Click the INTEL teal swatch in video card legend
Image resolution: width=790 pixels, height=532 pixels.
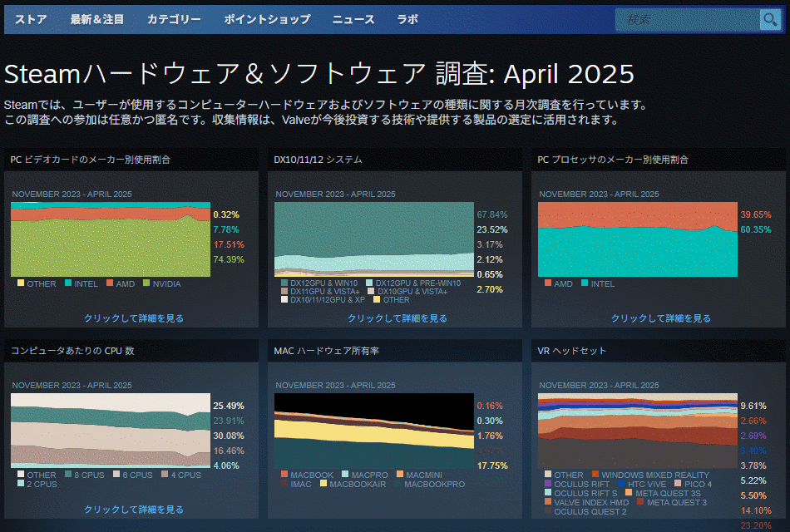(68, 283)
